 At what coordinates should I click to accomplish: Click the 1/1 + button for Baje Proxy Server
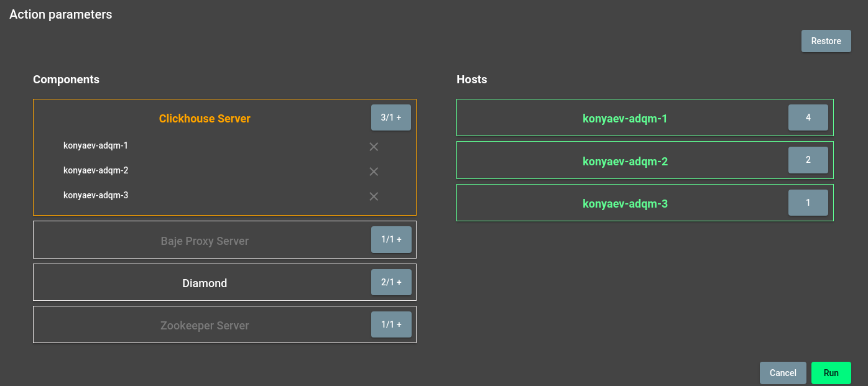[x=391, y=239]
